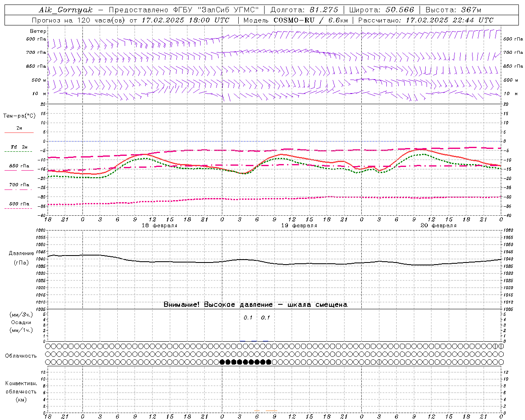Select the provider text ФГБУ "ЗапСиб УГМС"
The height and width of the screenshot is (420, 525).
pos(216,10)
